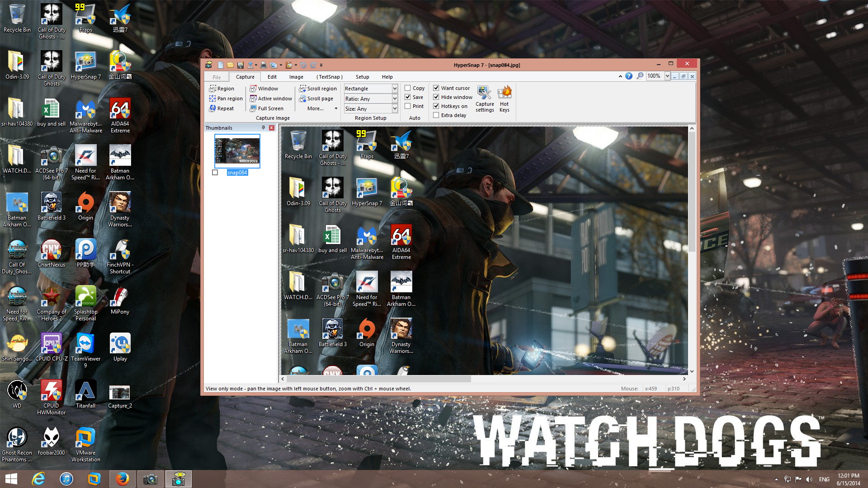
Task: Switch to the ( TextSnap ) tab
Action: click(x=330, y=77)
